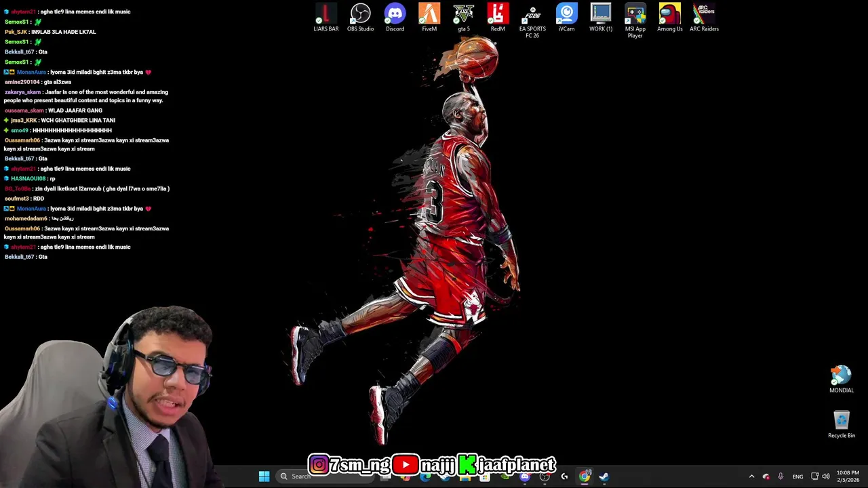Launch the ARC Raiders desktop shortcut
Image resolution: width=868 pixels, height=488 pixels.
(704, 17)
